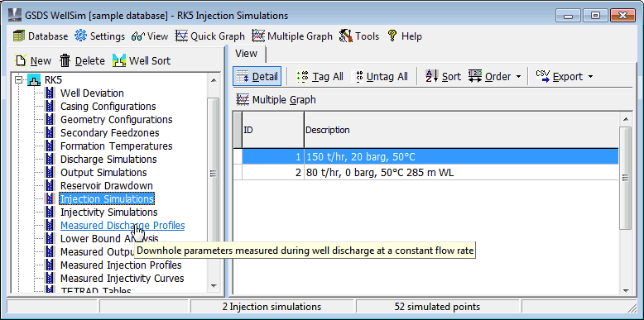
Task: Click icon beside Secondary Feedzones
Action: 50,133
